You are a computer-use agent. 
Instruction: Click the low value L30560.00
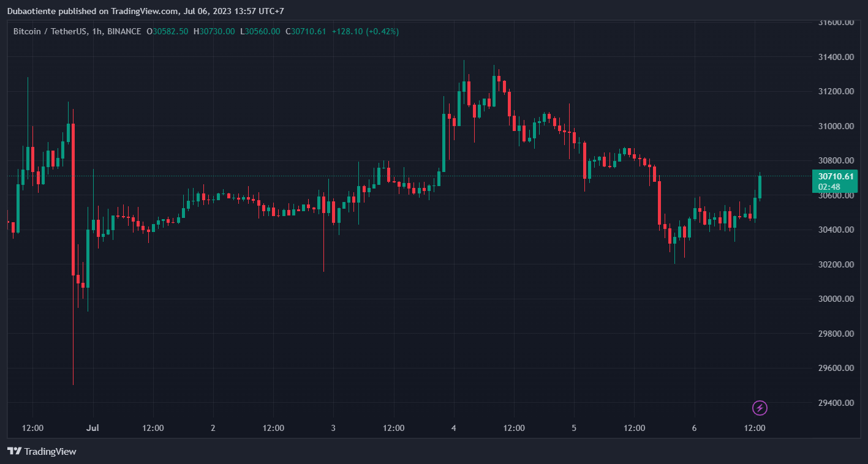tap(260, 31)
